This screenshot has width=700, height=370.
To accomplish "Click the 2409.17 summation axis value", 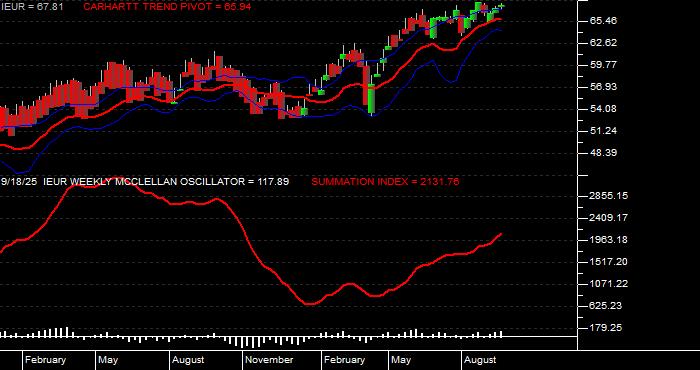I will coord(608,218).
